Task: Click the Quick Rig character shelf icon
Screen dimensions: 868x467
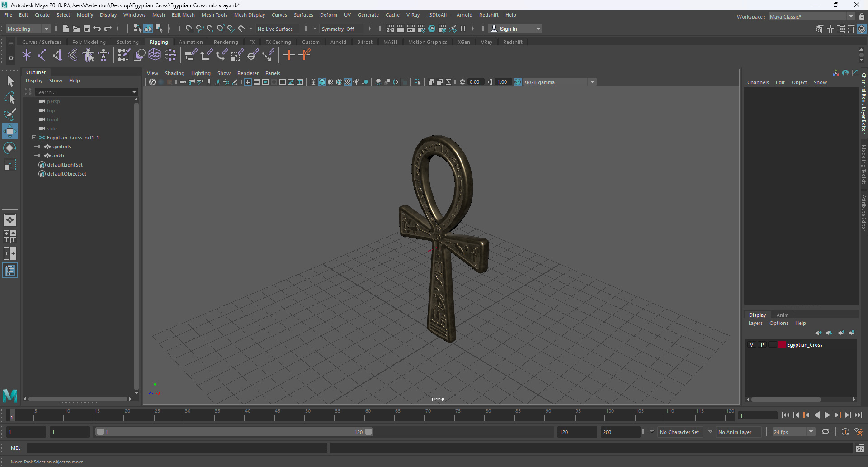Action: pyautogui.click(x=89, y=55)
